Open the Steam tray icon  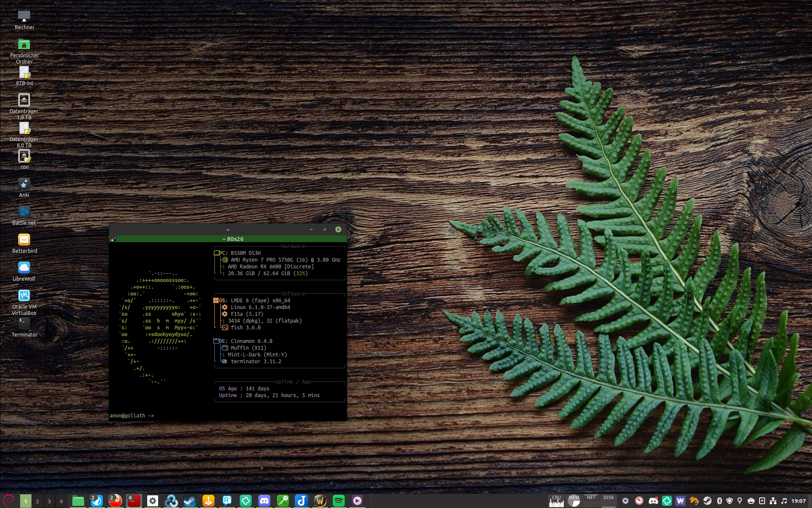(x=707, y=501)
